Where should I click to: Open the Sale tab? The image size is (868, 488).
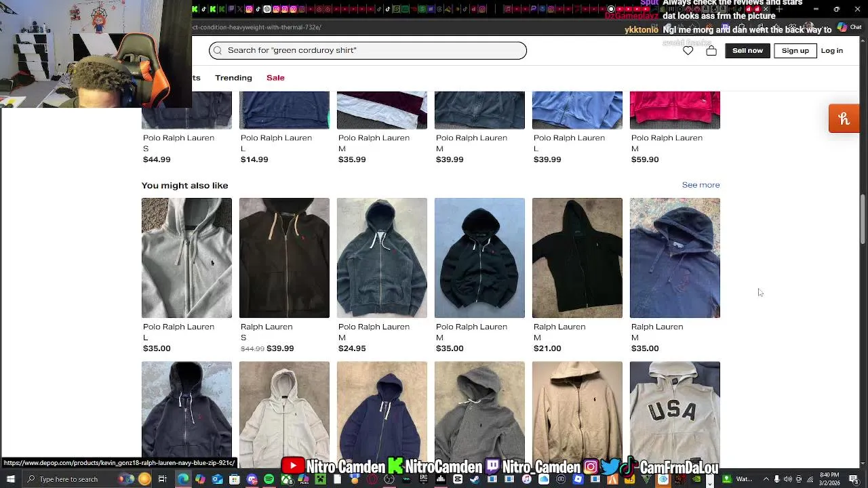pyautogui.click(x=275, y=78)
